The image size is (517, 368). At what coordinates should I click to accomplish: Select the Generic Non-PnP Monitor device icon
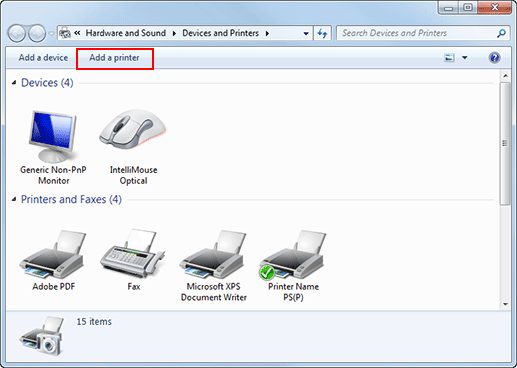tap(53, 136)
